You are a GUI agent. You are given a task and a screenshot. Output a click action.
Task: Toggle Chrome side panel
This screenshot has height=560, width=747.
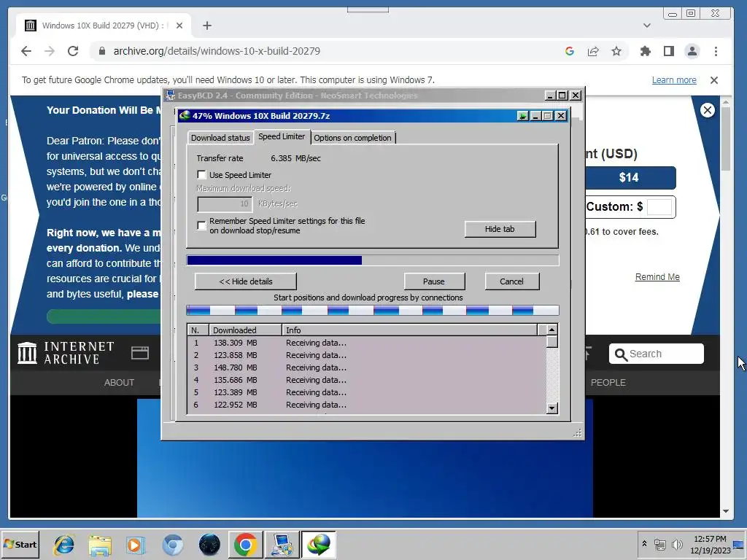(669, 51)
